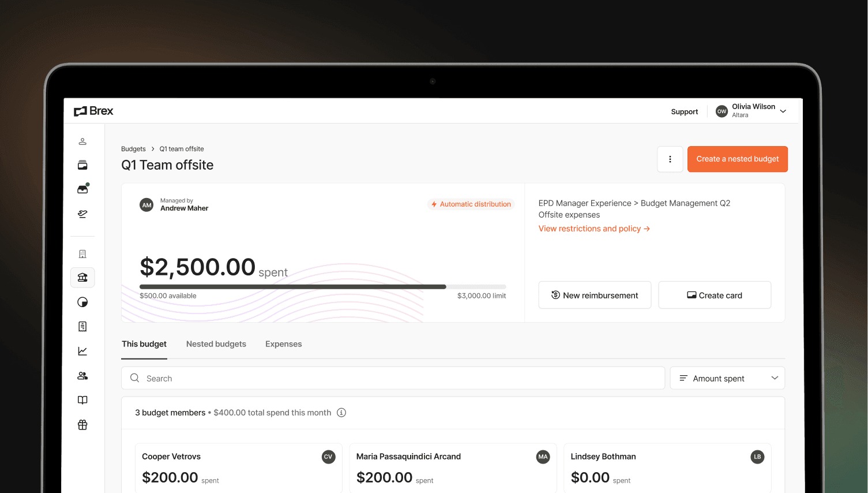This screenshot has height=493, width=868.
Task: Open the pie chart icon in sidebar
Action: click(x=82, y=302)
